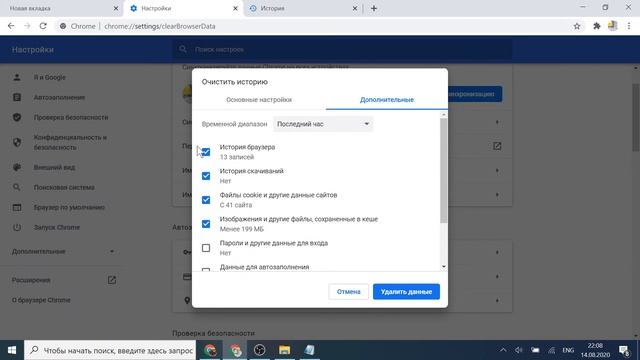Click the settings page scrollbar thumb
The image size is (640, 360).
636,117
